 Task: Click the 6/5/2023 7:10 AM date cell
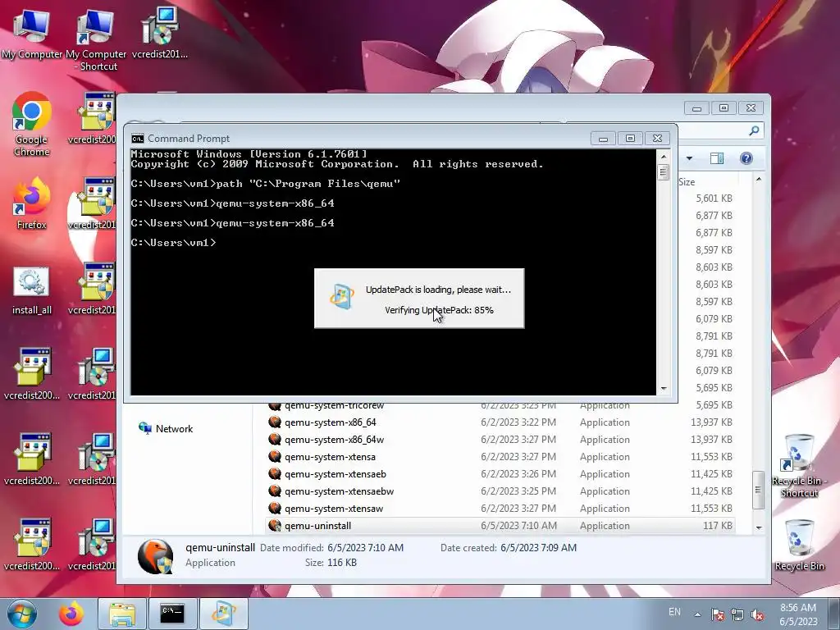coord(518,526)
